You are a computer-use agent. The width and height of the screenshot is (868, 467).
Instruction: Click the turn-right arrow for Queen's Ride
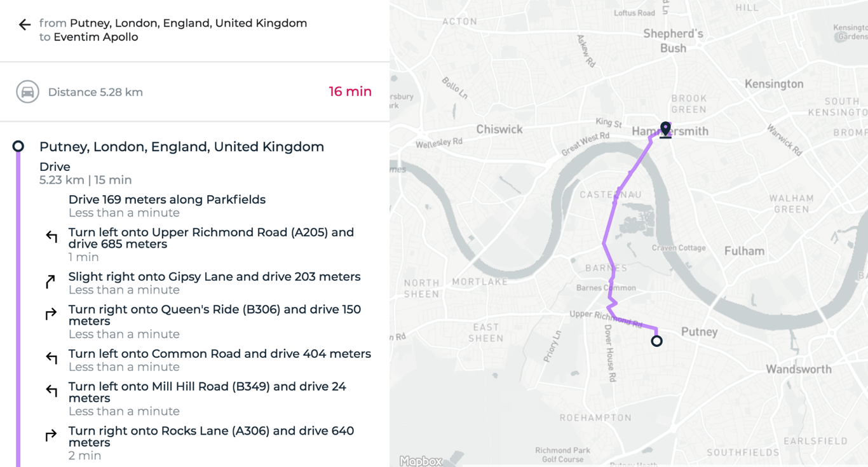pos(51,314)
